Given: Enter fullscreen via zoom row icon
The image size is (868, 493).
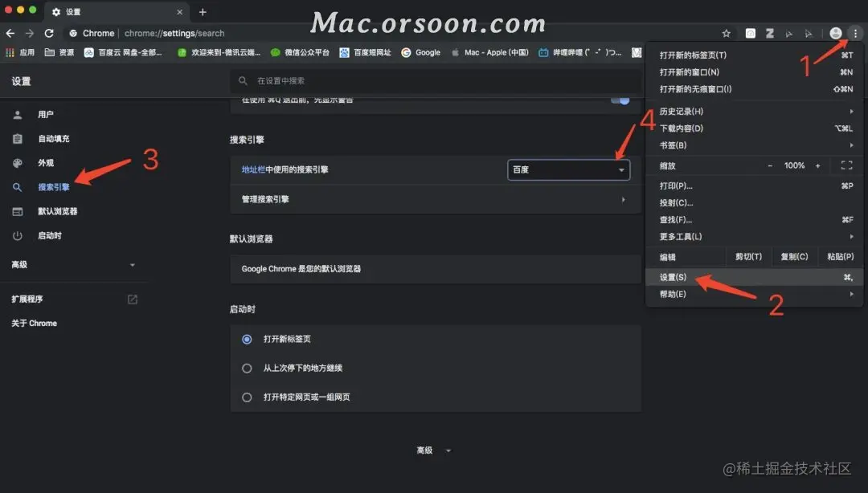Looking at the screenshot, I should point(846,165).
